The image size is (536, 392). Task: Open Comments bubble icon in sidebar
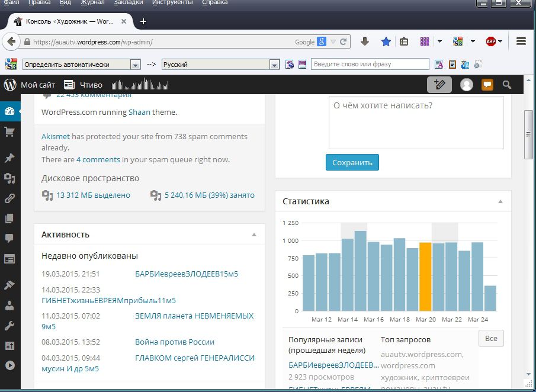[9, 239]
